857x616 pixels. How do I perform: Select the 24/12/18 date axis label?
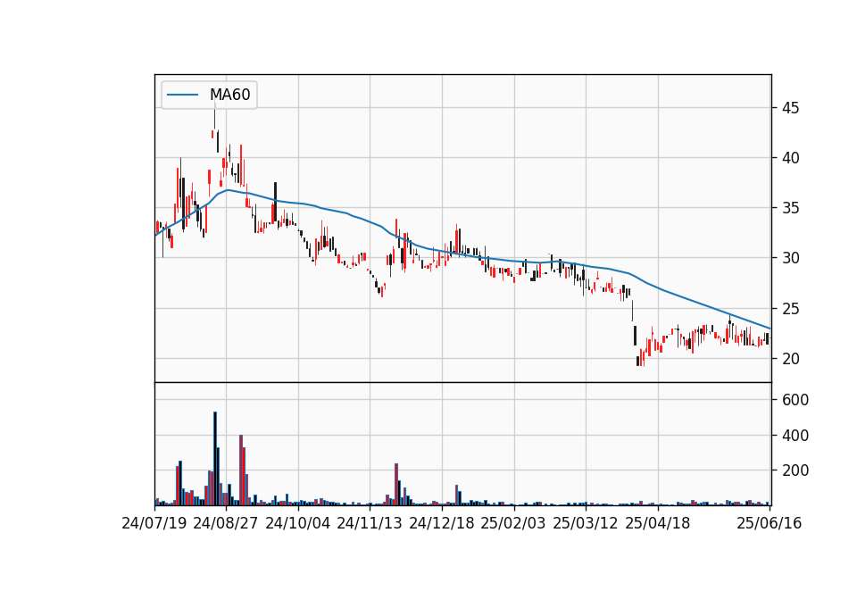tap(442, 523)
